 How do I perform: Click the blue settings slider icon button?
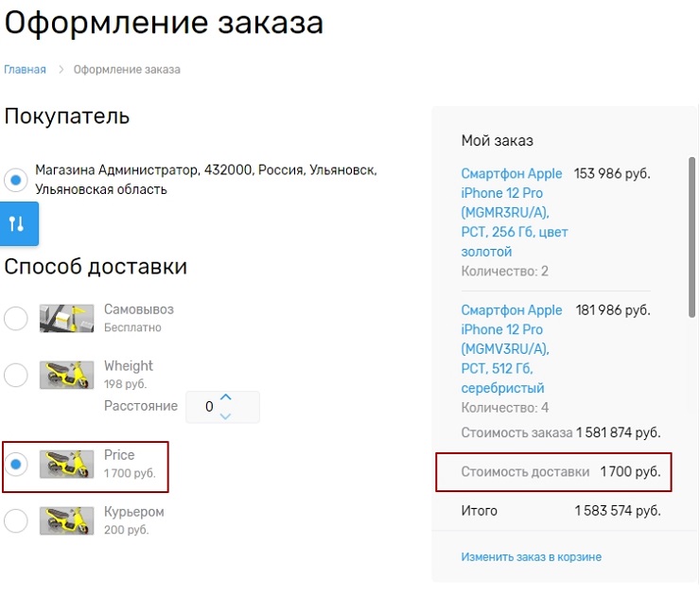coord(19,223)
